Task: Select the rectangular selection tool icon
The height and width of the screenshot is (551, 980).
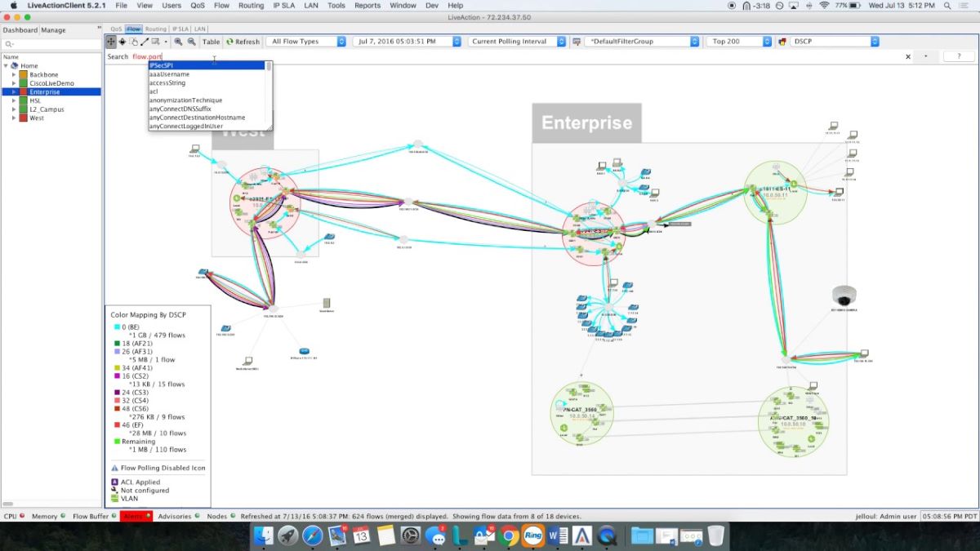Action: pyautogui.click(x=156, y=41)
